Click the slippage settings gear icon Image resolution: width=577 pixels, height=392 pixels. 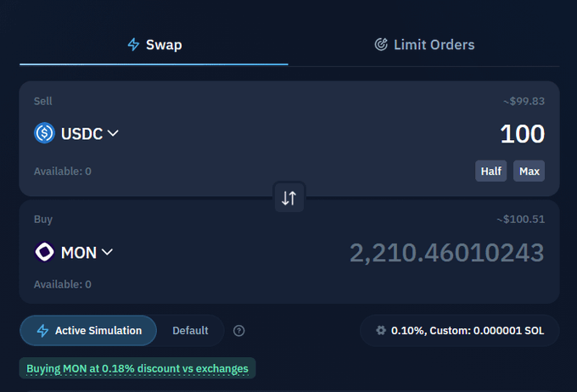click(x=380, y=330)
